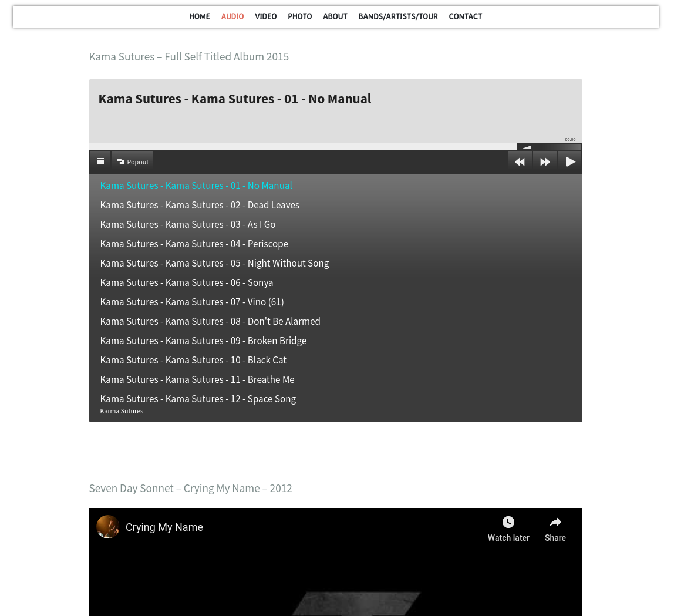Open the Crying My Name channel avatar

[x=108, y=527]
